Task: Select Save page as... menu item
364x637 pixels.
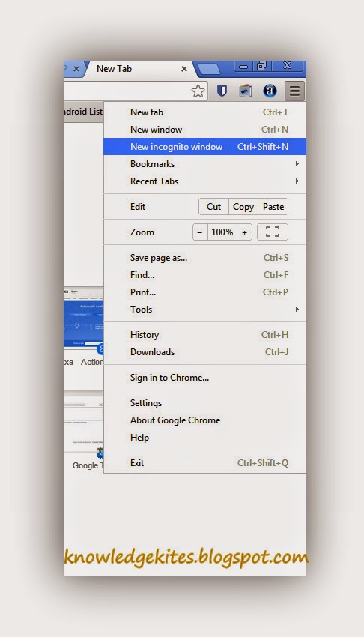Action: (205, 258)
